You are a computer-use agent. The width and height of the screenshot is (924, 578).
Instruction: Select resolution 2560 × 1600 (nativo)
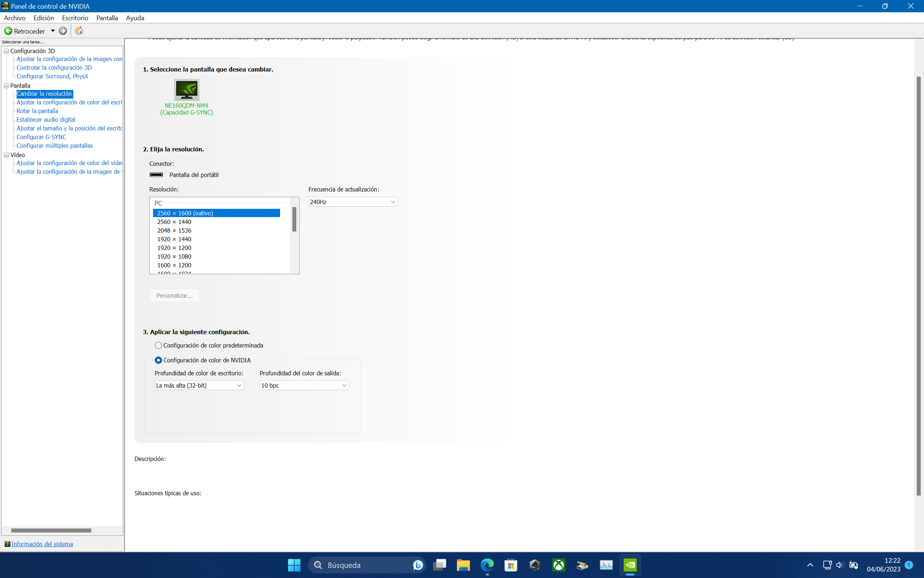[217, 213]
